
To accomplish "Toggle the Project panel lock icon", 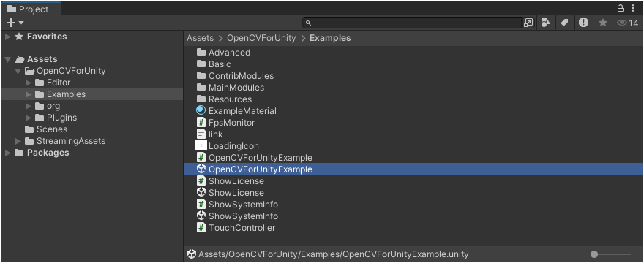I will pyautogui.click(x=621, y=8).
